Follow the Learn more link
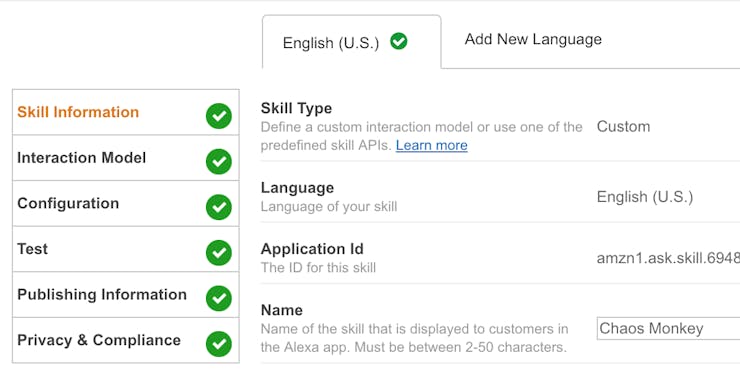 [431, 145]
